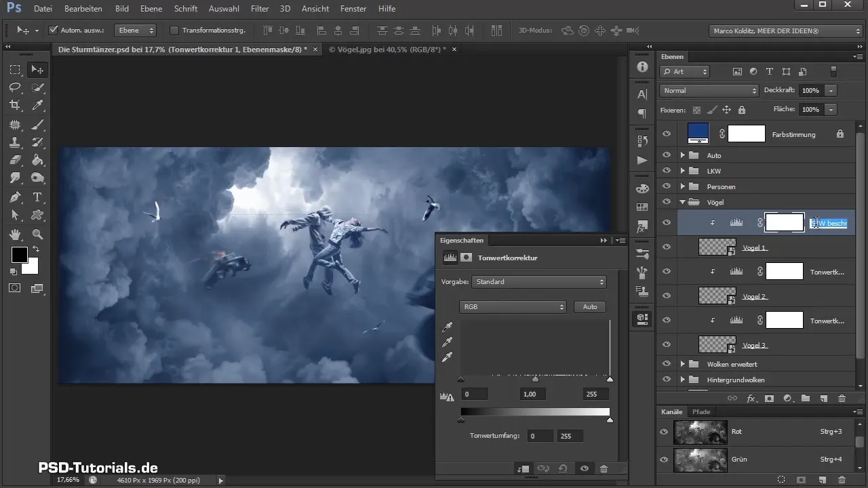The image size is (868, 488).
Task: Select the Rectangular Marquee tool
Action: pos(15,69)
